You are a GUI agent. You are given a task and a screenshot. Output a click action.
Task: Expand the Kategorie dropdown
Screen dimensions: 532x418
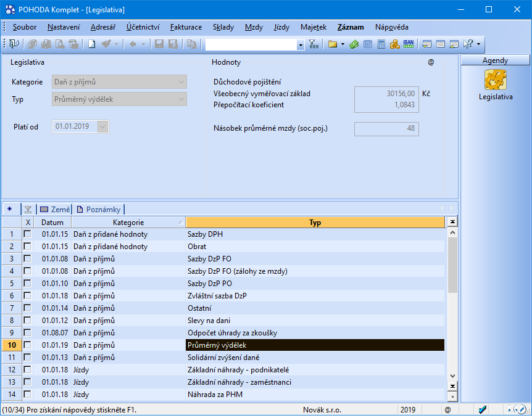181,81
